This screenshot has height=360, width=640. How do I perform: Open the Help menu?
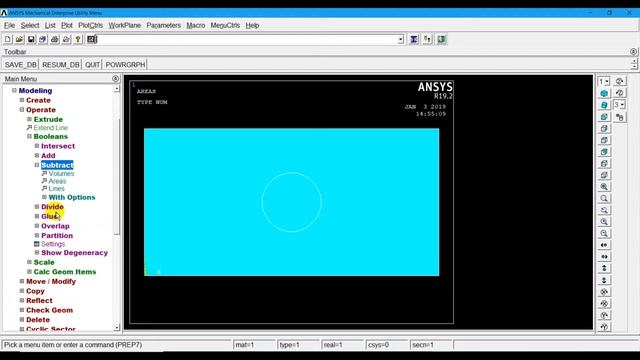252,25
